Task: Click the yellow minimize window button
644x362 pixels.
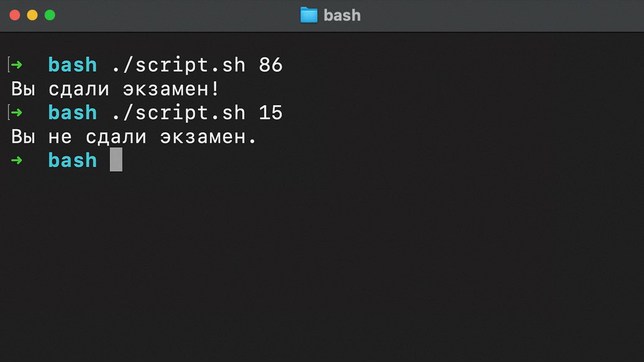Action: pyautogui.click(x=32, y=15)
